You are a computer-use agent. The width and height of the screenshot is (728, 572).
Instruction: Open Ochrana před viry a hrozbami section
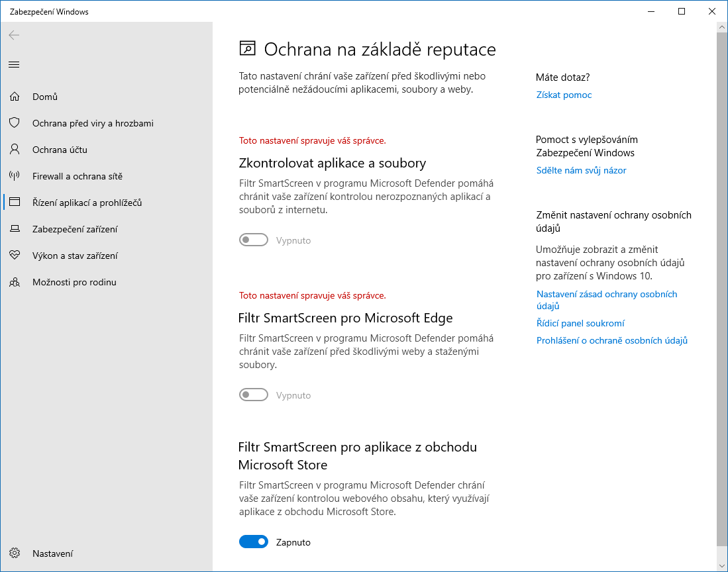coord(93,123)
